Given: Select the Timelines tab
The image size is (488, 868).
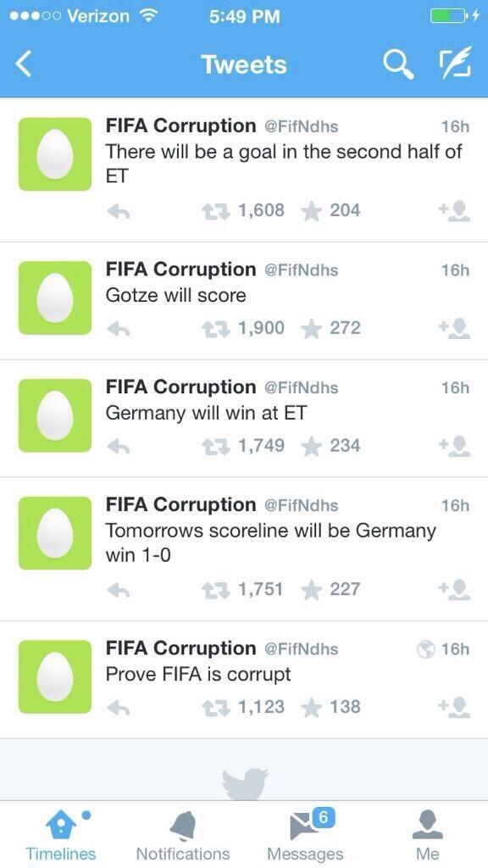Looking at the screenshot, I should point(61,836).
